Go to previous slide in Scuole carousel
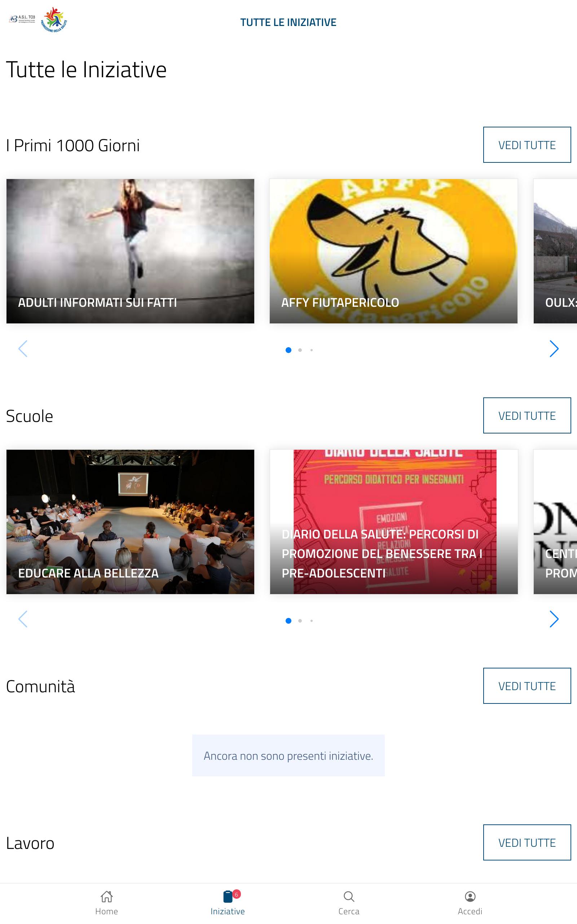Image resolution: width=577 pixels, height=924 pixels. pyautogui.click(x=23, y=619)
